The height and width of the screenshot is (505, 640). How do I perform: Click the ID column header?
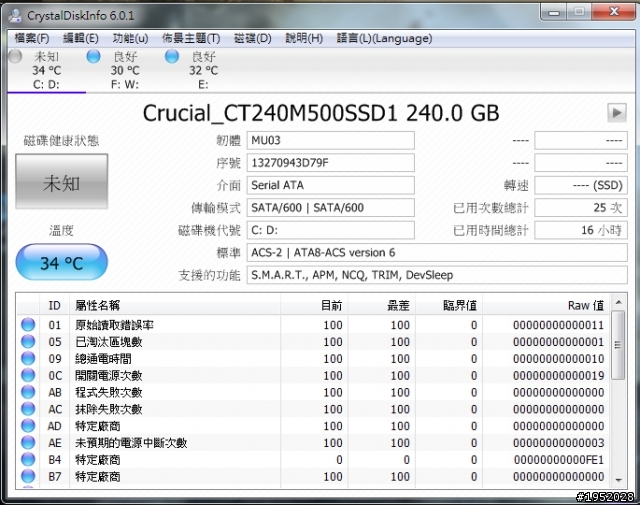(x=54, y=305)
